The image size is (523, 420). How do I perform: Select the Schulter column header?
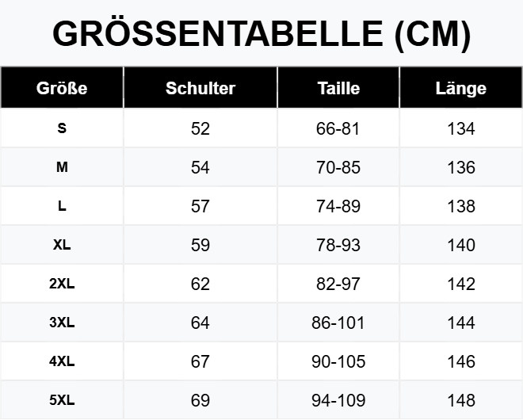[200, 88]
